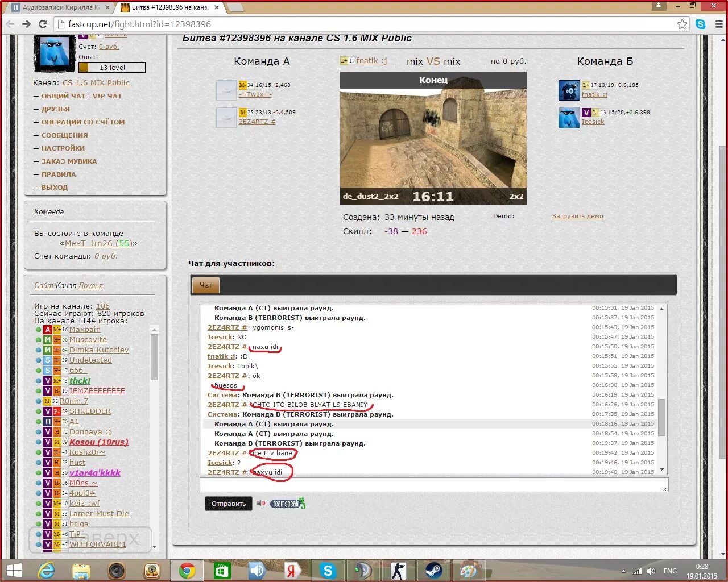Open СООБЩЕНИЯ menu item
Image resolution: width=728 pixels, height=582 pixels.
point(64,135)
